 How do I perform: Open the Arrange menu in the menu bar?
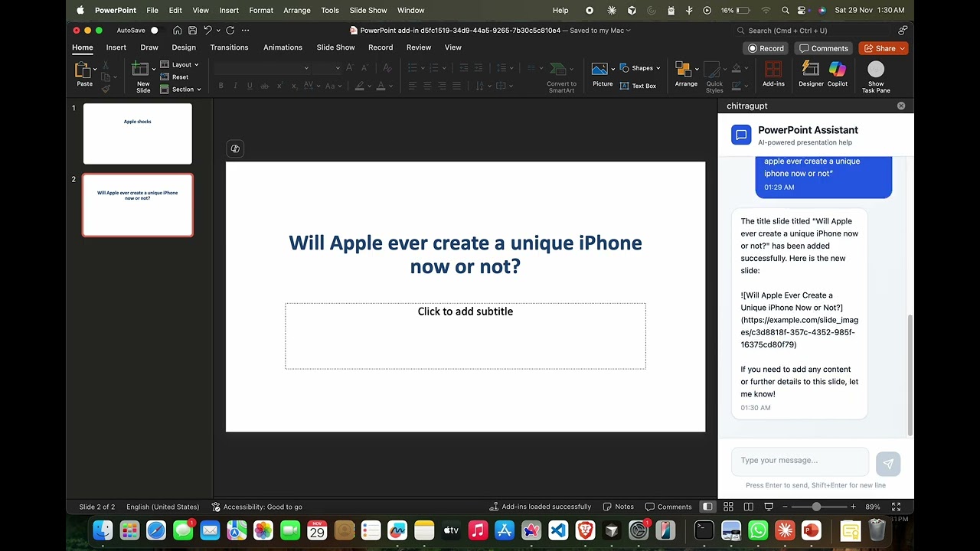(x=297, y=10)
